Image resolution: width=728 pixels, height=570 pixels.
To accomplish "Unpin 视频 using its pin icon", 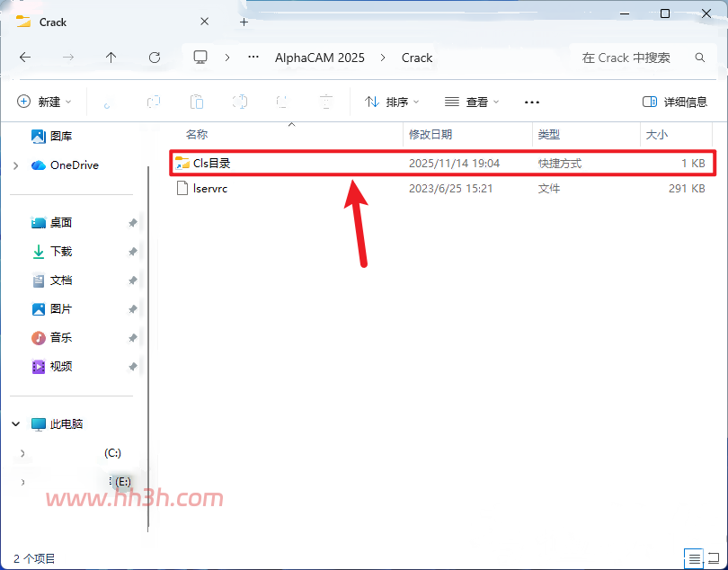I will click(x=132, y=367).
